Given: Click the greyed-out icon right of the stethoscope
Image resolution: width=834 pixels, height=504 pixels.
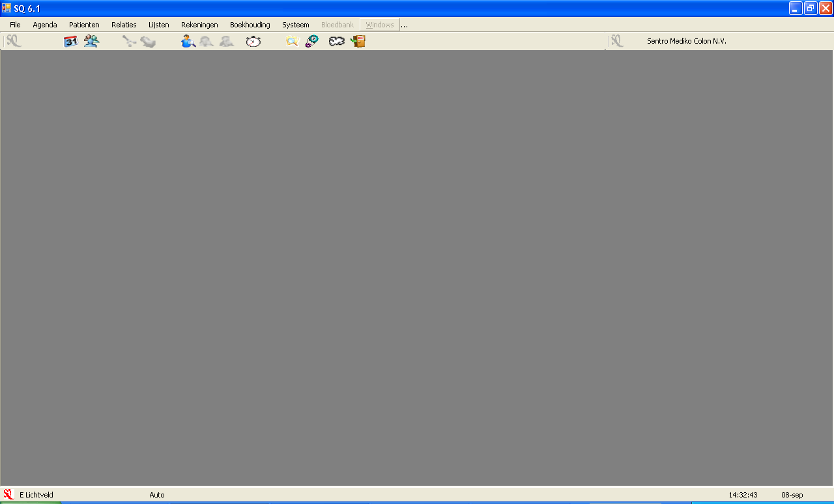Looking at the screenshot, I should pos(148,42).
